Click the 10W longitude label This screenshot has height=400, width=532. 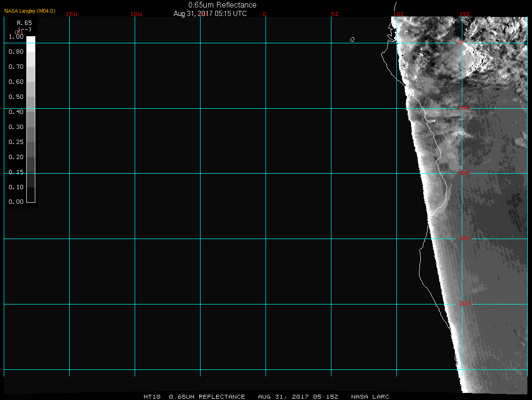(136, 14)
